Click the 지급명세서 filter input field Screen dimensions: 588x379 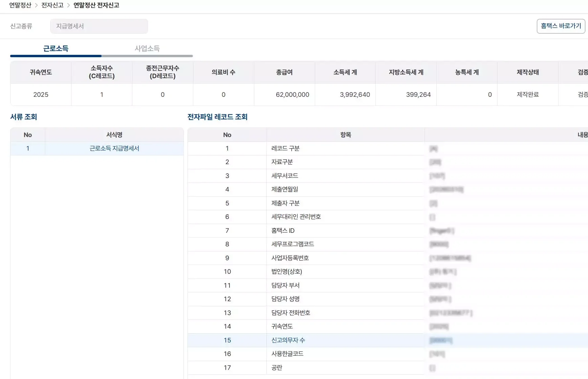point(99,26)
